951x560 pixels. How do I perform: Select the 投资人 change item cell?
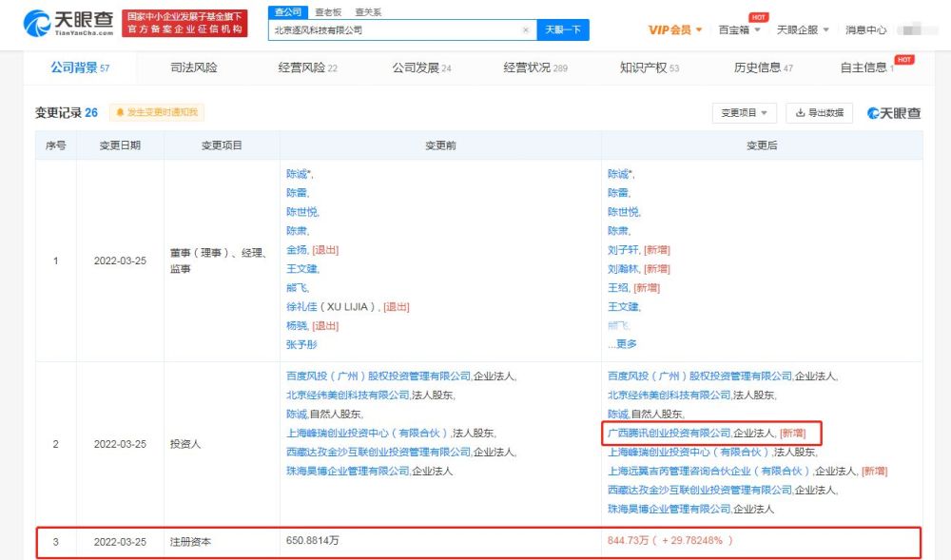click(185, 444)
